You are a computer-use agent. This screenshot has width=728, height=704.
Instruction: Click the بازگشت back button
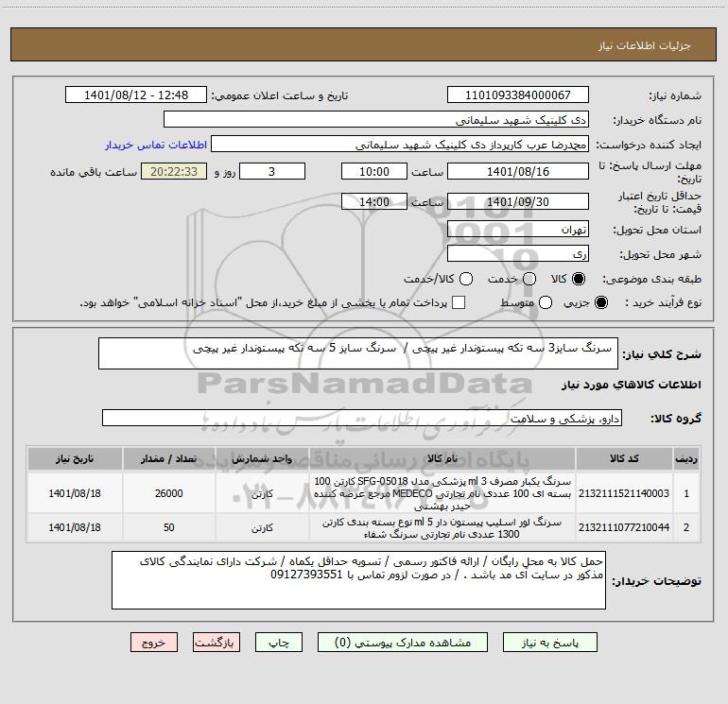tap(217, 643)
